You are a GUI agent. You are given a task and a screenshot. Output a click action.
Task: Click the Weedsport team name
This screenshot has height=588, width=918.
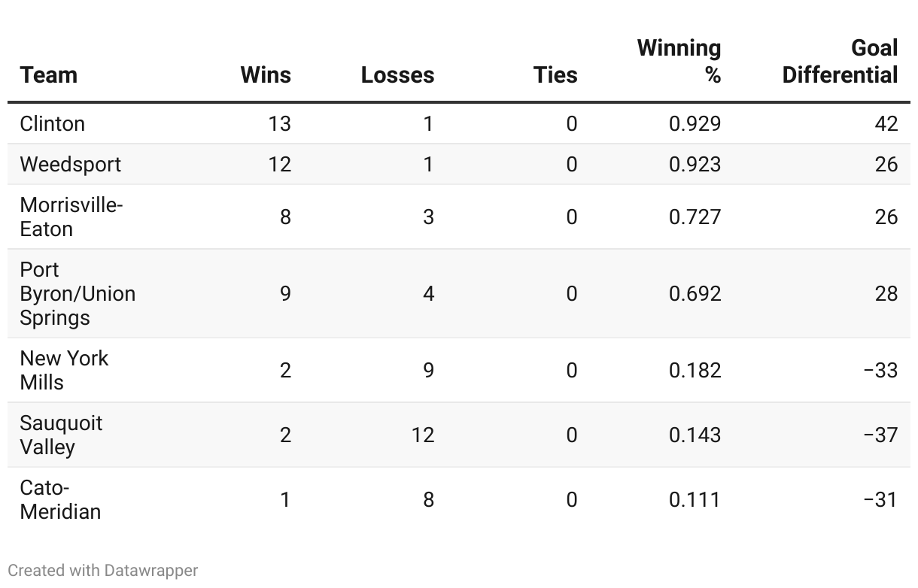coord(71,164)
